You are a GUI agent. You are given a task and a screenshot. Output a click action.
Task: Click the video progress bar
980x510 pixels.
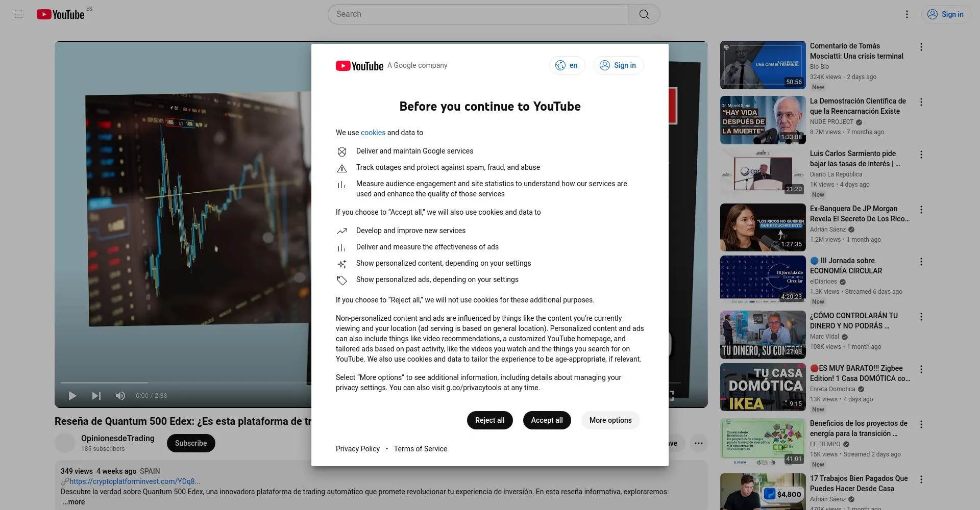[x=186, y=382]
